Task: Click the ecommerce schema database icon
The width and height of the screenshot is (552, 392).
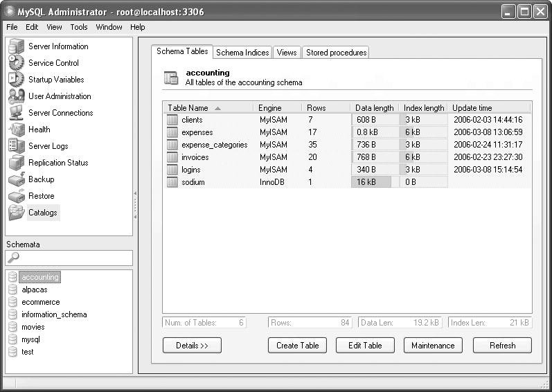Action: 12,302
